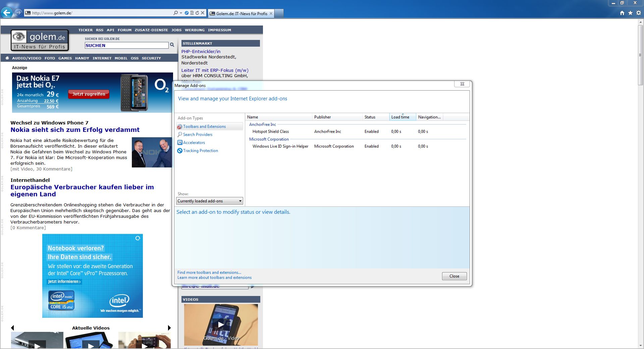Viewport: 644px width, 349px height.
Task: Open Find more toolbars and extensions link
Action: pos(209,272)
